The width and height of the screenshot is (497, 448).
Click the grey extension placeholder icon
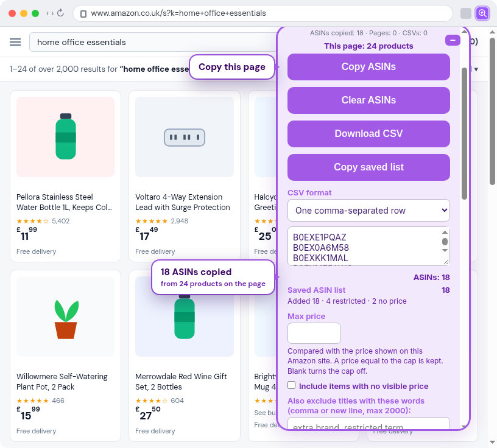tap(465, 13)
